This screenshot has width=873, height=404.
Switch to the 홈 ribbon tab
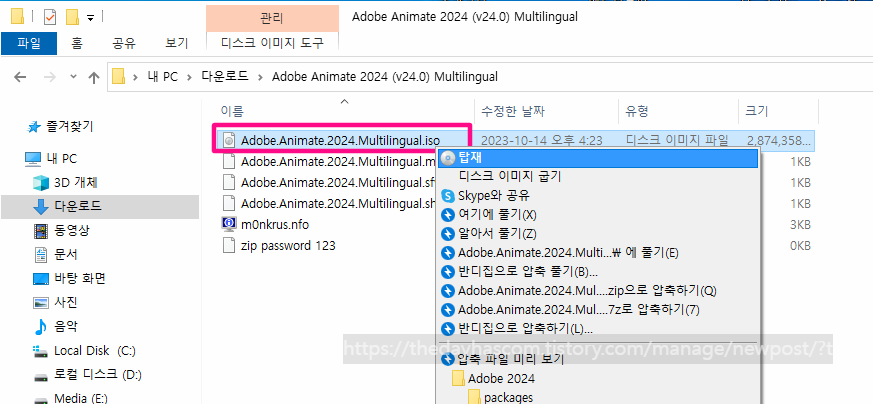pyautogui.click(x=77, y=43)
